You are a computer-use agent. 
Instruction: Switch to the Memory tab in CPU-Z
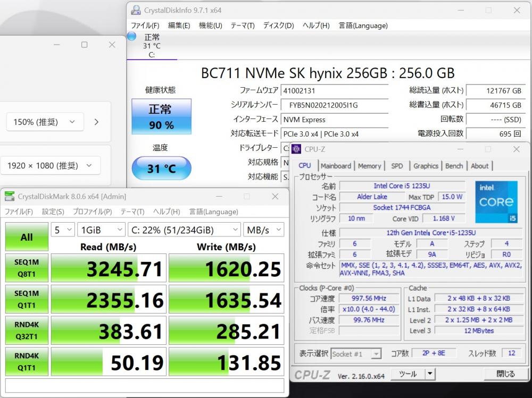(x=369, y=166)
